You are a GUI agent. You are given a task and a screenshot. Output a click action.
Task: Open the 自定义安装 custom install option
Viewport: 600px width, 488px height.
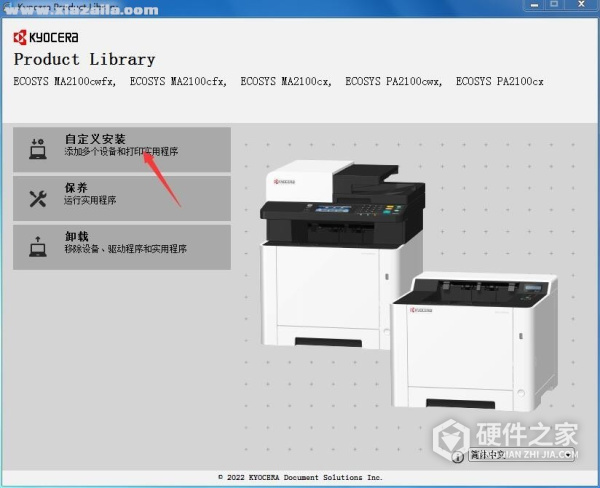122,150
